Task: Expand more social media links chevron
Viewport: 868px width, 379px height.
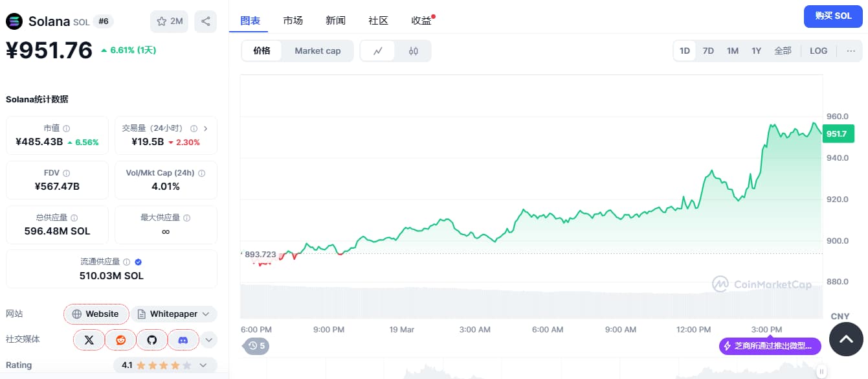Action: point(208,339)
